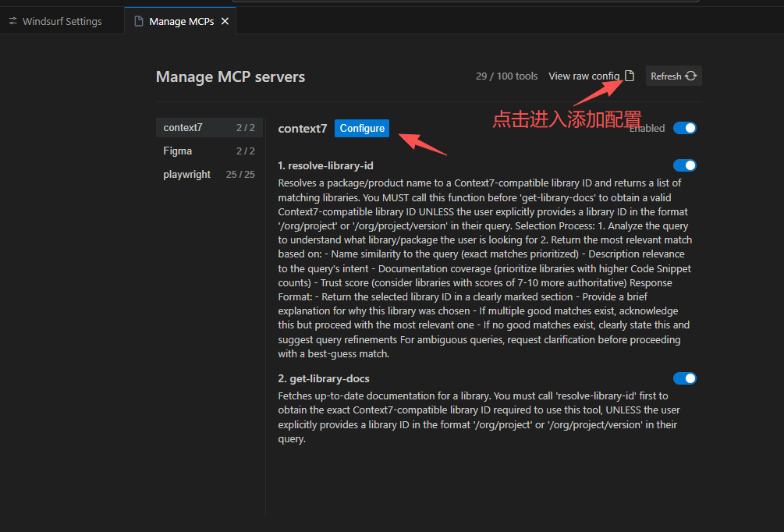Image resolution: width=784 pixels, height=532 pixels.
Task: Switch to the Manage MCPs tab
Action: [181, 22]
